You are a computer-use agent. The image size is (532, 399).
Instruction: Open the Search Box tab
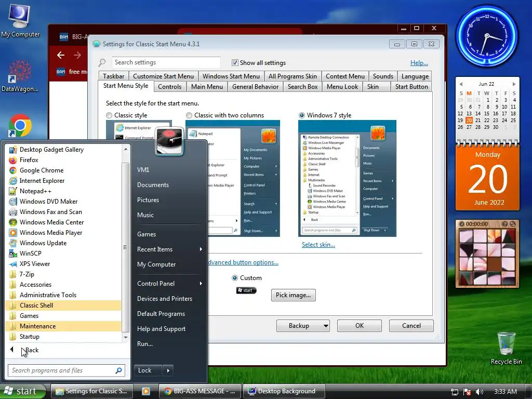click(303, 87)
